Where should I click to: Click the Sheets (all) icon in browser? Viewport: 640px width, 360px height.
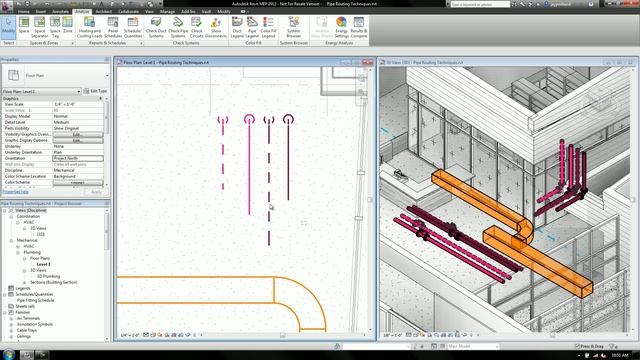(11, 306)
